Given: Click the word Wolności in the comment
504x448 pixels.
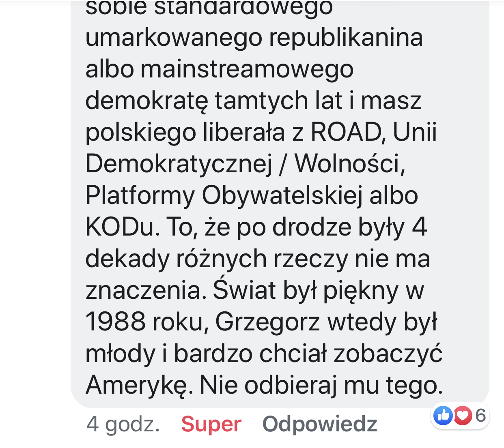Looking at the screenshot, I should pos(350,164).
